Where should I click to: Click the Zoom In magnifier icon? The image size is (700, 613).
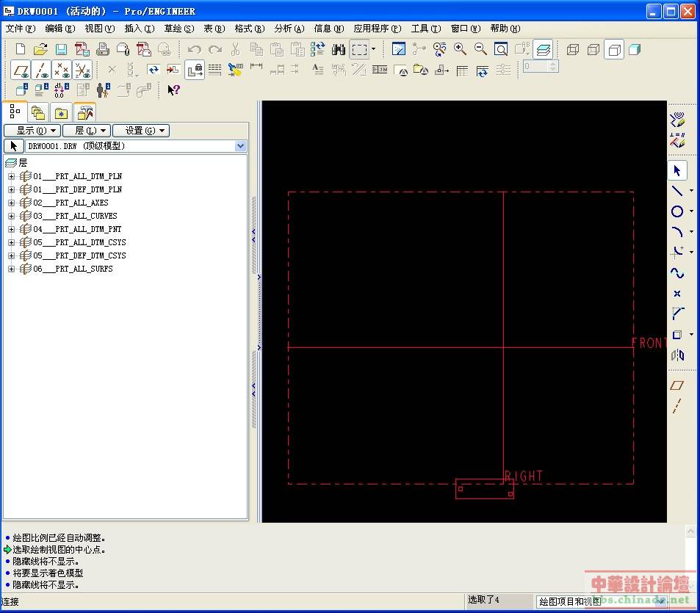pyautogui.click(x=460, y=49)
